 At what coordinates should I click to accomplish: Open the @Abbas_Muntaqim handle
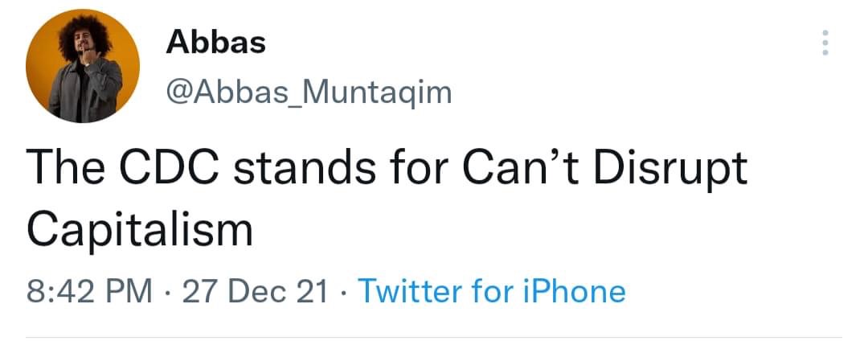click(309, 93)
